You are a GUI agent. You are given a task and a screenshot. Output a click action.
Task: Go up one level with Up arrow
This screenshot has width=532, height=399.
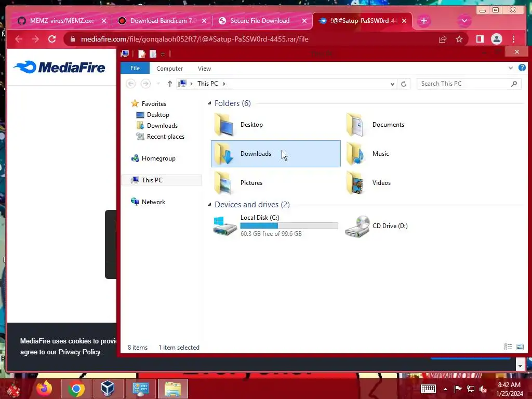click(170, 84)
